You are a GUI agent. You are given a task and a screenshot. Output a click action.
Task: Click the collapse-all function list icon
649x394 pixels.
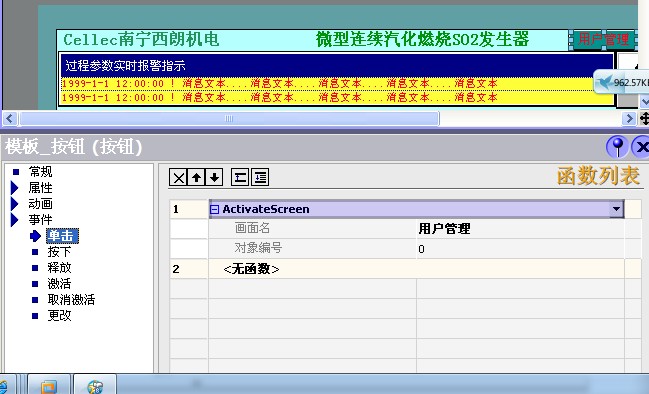pos(240,178)
